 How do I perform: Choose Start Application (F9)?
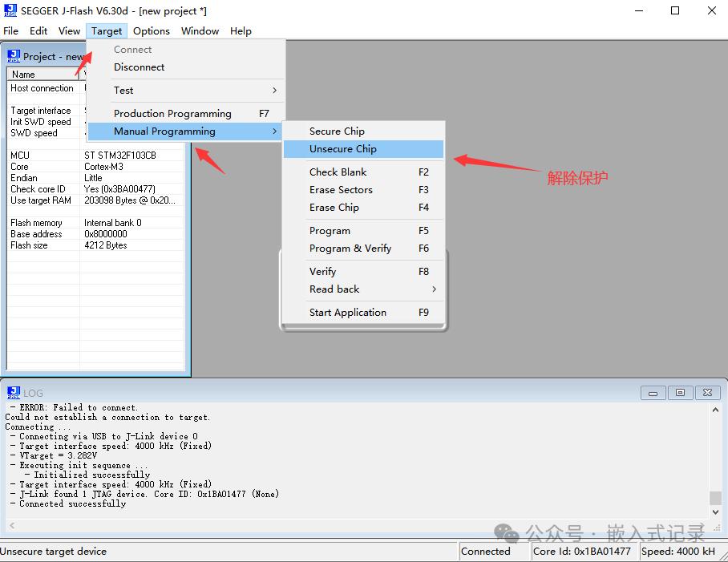point(363,313)
